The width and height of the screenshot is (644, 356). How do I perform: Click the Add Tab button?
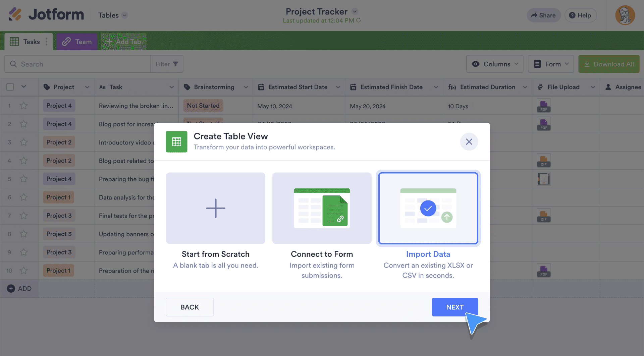[123, 42]
